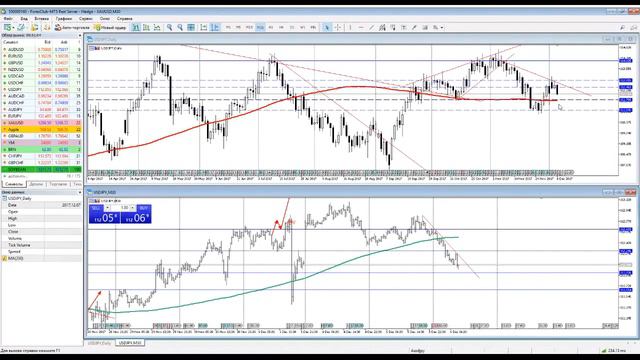The width and height of the screenshot is (640, 360).
Task: Select the trendline drawing tool
Action: 371,27
